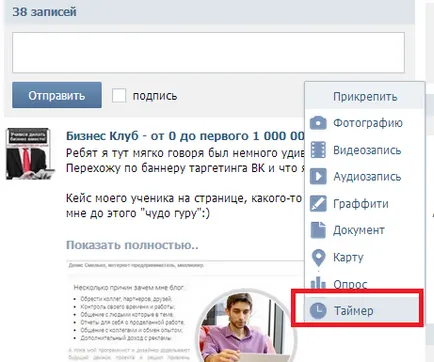This screenshot has width=434, height=362.
Task: Click the bar chart icon beside Опрос
Action: 318,283
